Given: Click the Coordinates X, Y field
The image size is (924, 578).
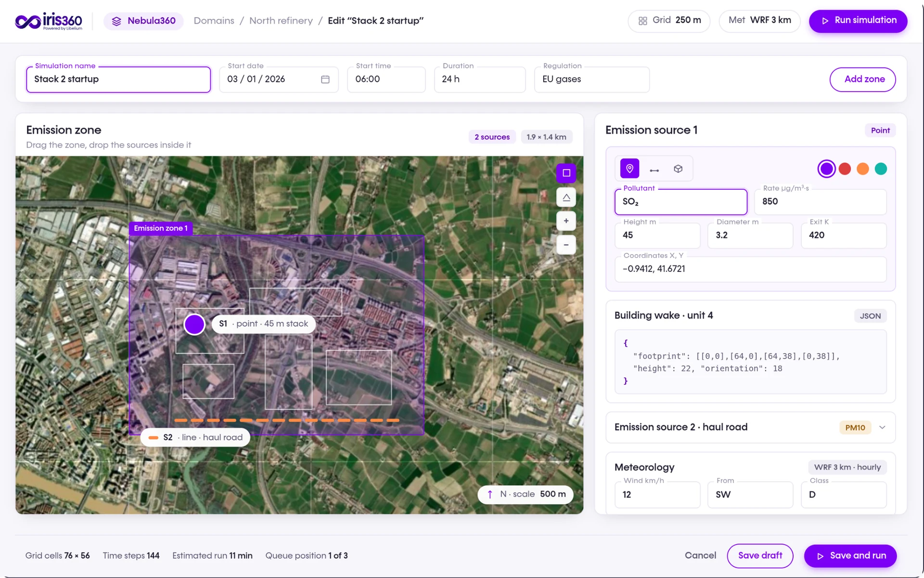Looking at the screenshot, I should point(750,269).
